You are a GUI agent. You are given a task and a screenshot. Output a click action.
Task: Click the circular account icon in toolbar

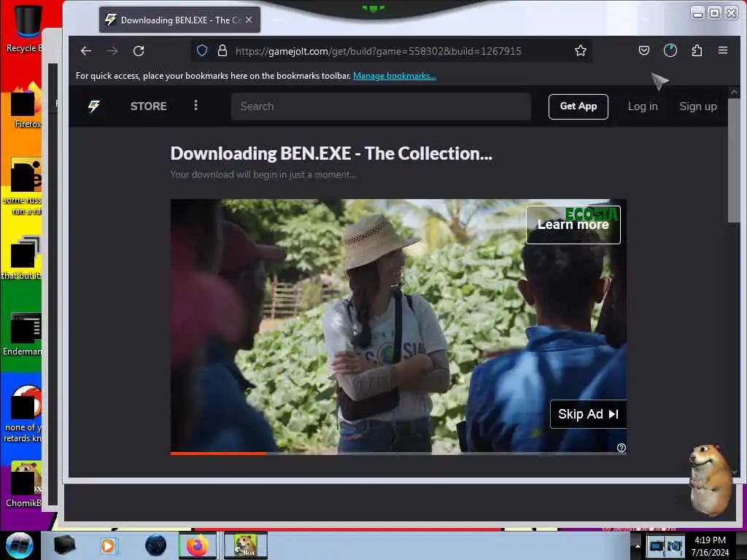670,50
